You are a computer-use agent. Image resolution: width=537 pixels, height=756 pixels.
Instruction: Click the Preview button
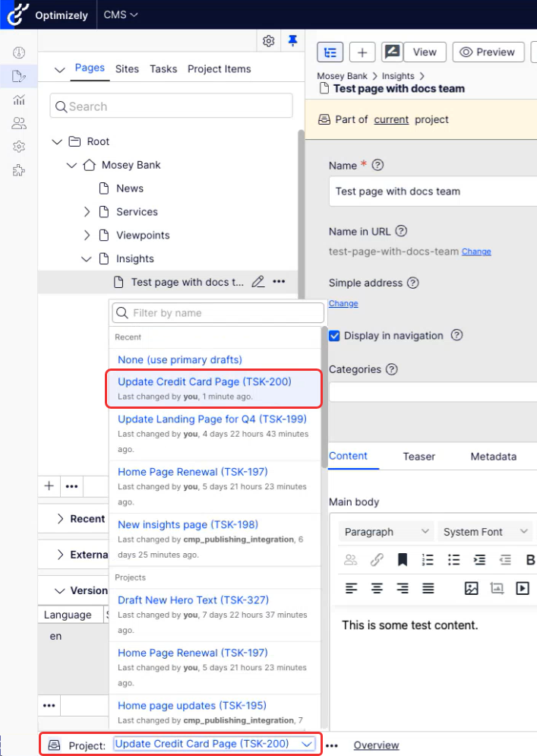488,52
